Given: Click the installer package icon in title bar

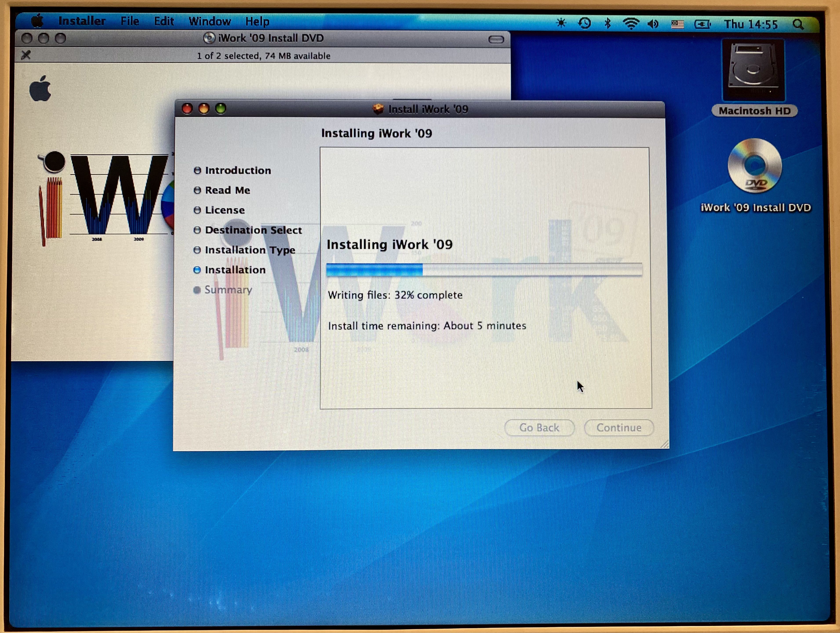Looking at the screenshot, I should tap(378, 109).
